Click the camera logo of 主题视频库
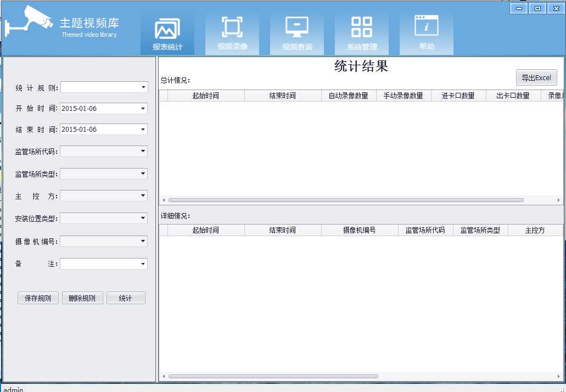The width and height of the screenshot is (566, 392). pyautogui.click(x=29, y=21)
